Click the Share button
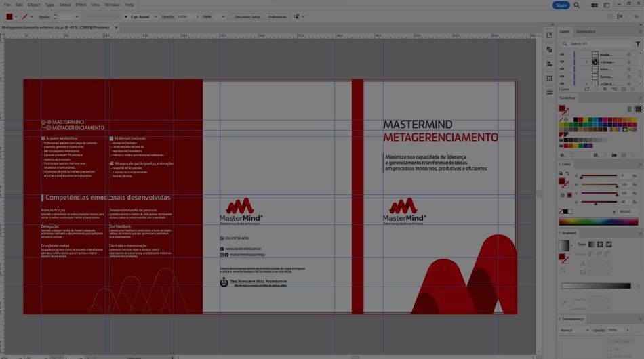Viewport: 644px width, 359px height. (561, 5)
